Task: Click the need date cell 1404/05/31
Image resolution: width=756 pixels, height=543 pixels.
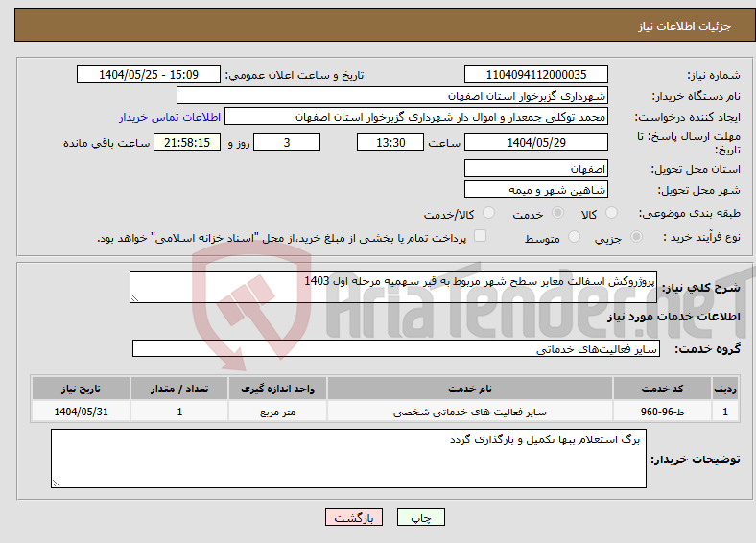Action: [x=81, y=412]
